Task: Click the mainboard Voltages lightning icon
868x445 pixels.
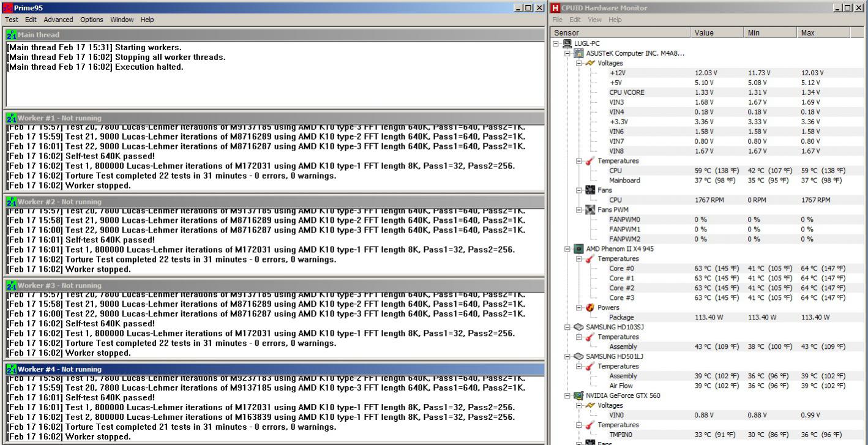Action: (x=590, y=63)
